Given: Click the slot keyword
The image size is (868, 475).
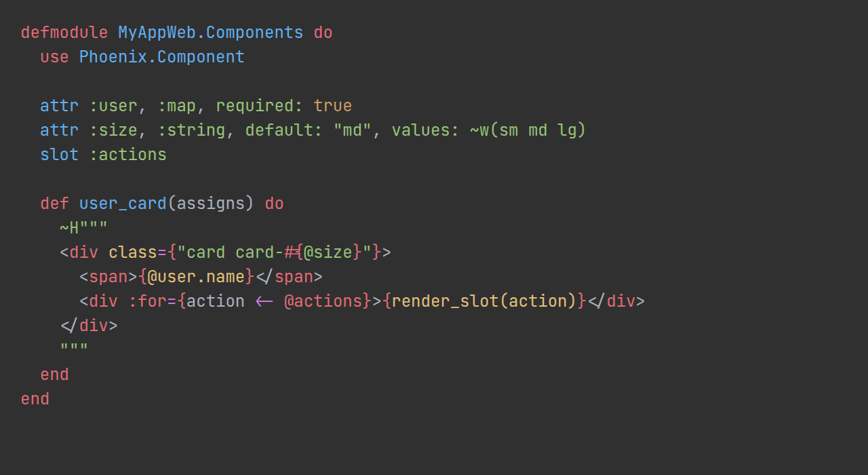Looking at the screenshot, I should coord(60,155).
